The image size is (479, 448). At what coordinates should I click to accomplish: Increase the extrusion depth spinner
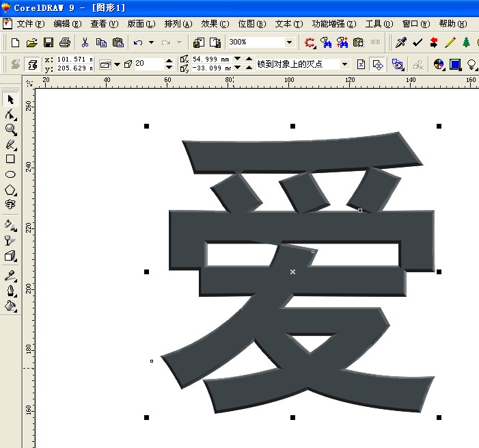point(169,61)
